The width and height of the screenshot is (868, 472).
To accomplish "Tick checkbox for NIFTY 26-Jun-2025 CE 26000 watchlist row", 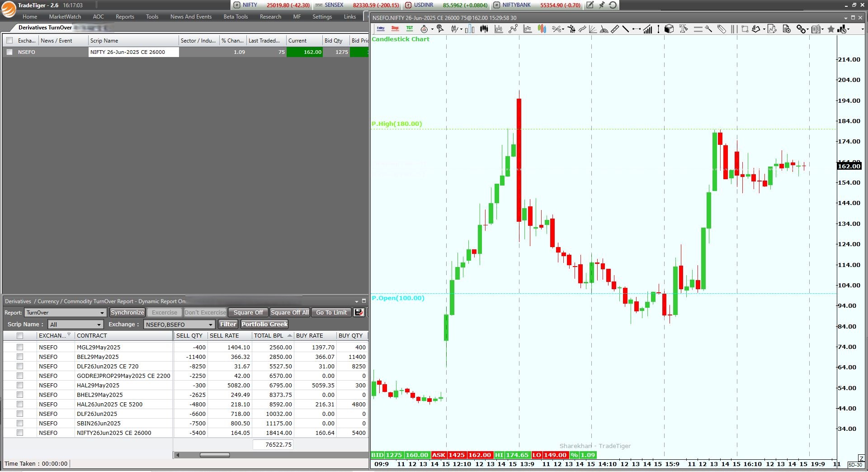I will pyautogui.click(x=9, y=52).
